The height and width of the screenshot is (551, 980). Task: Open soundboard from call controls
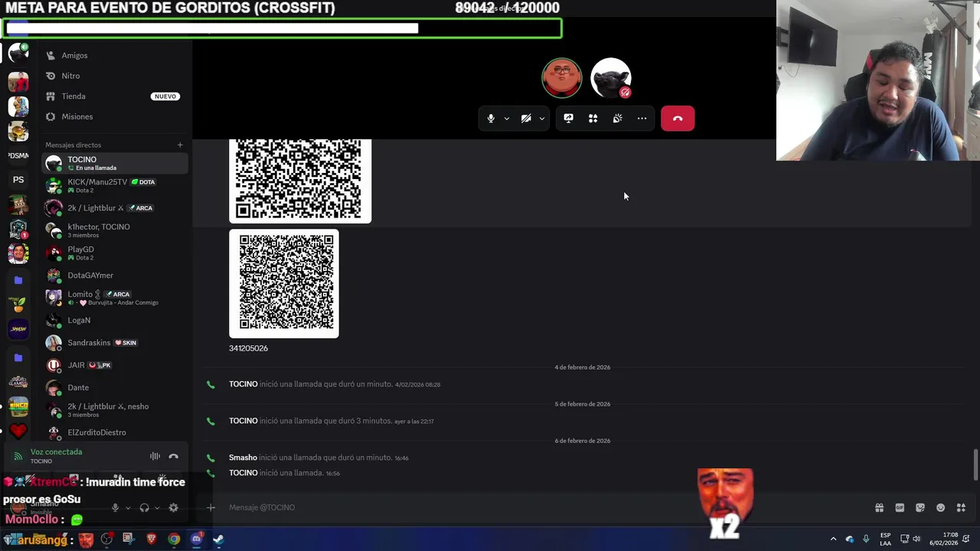click(x=617, y=119)
